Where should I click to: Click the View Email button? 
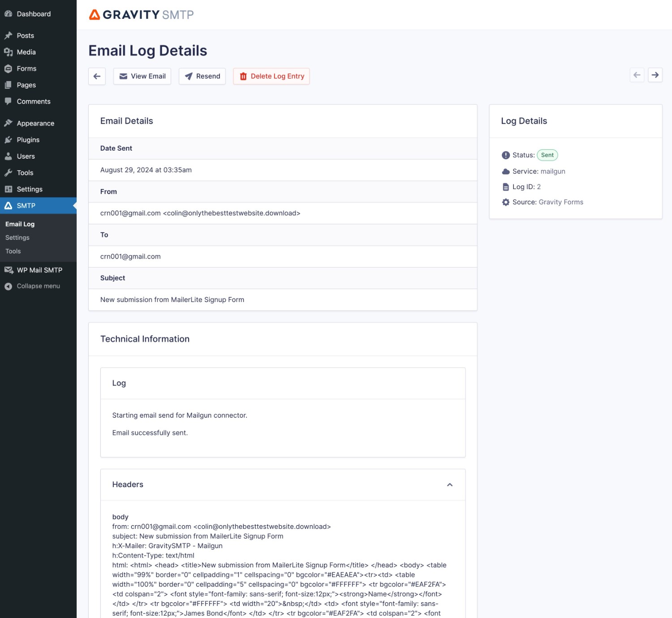click(142, 76)
